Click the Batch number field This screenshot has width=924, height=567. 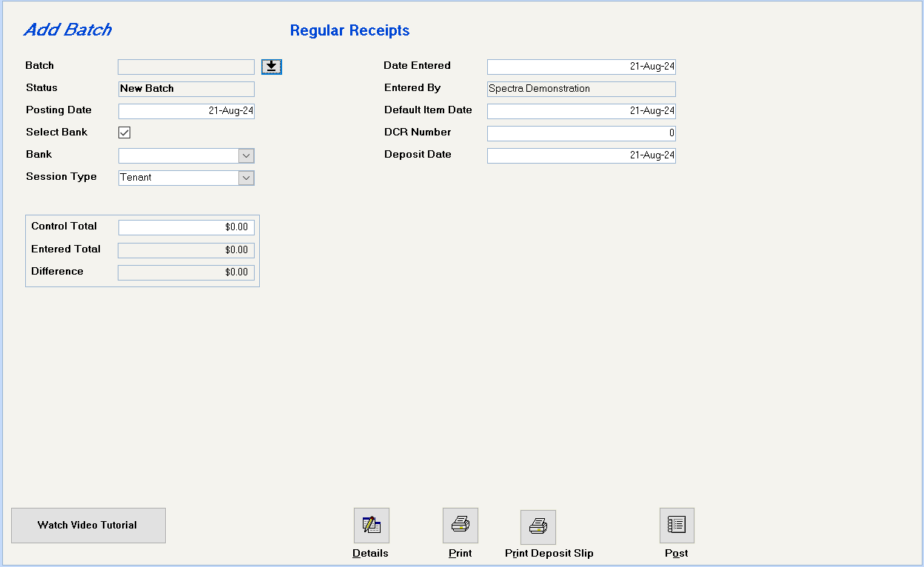click(x=186, y=67)
